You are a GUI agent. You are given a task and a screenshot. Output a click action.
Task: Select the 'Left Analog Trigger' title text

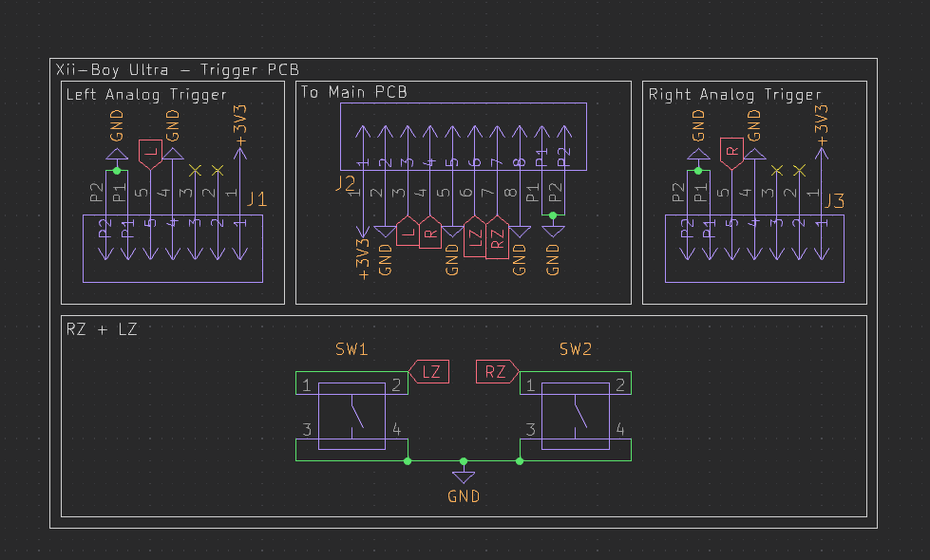146,95
